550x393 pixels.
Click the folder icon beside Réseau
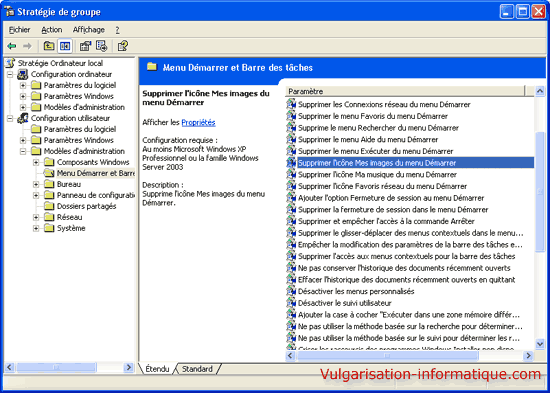[x=49, y=217]
